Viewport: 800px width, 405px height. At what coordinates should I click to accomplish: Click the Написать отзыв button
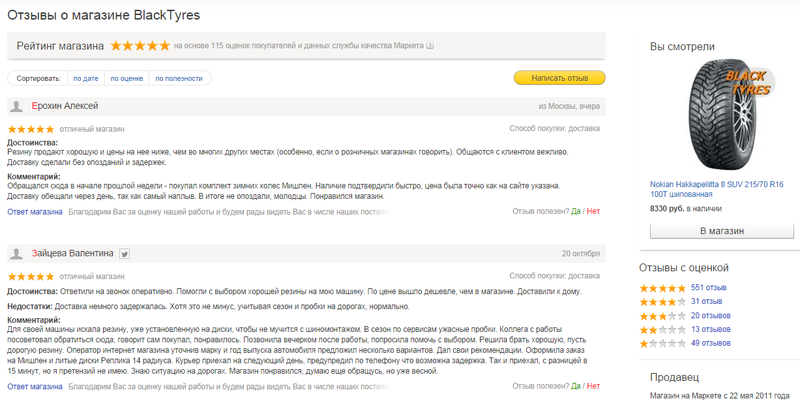coord(560,78)
